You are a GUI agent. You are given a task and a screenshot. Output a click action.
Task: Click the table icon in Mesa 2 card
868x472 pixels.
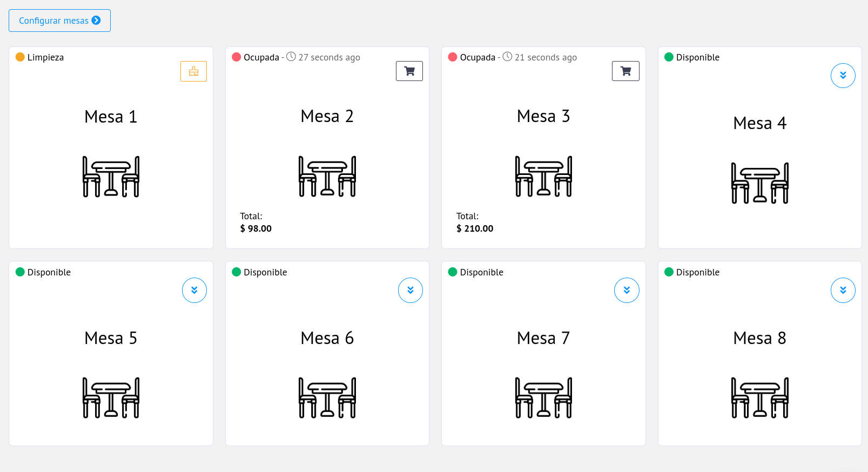[x=327, y=177]
